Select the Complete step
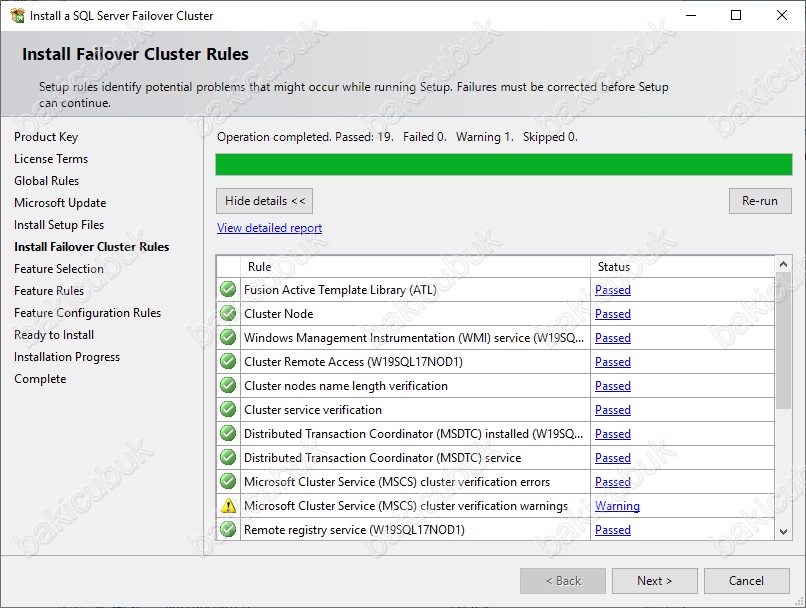The width and height of the screenshot is (806, 608). click(40, 379)
